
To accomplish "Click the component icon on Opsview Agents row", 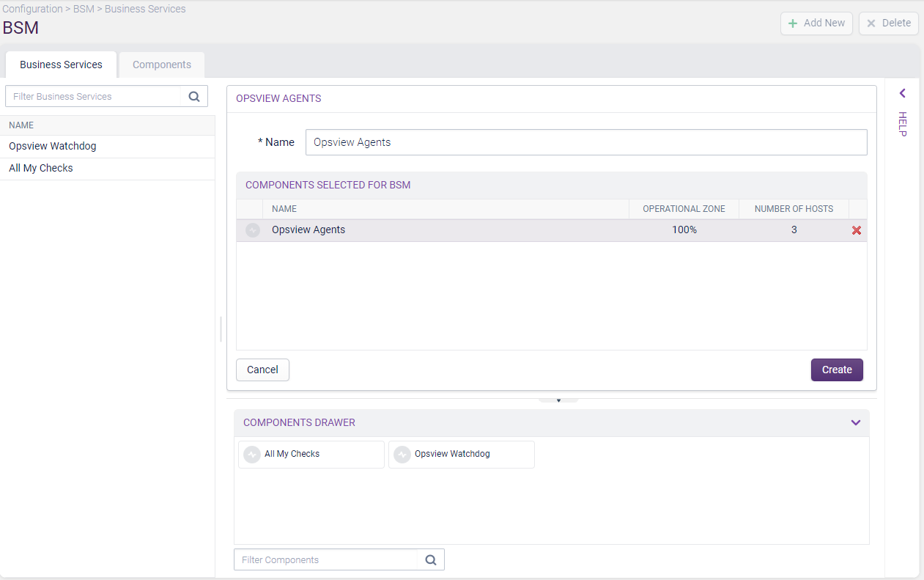I will tap(253, 230).
